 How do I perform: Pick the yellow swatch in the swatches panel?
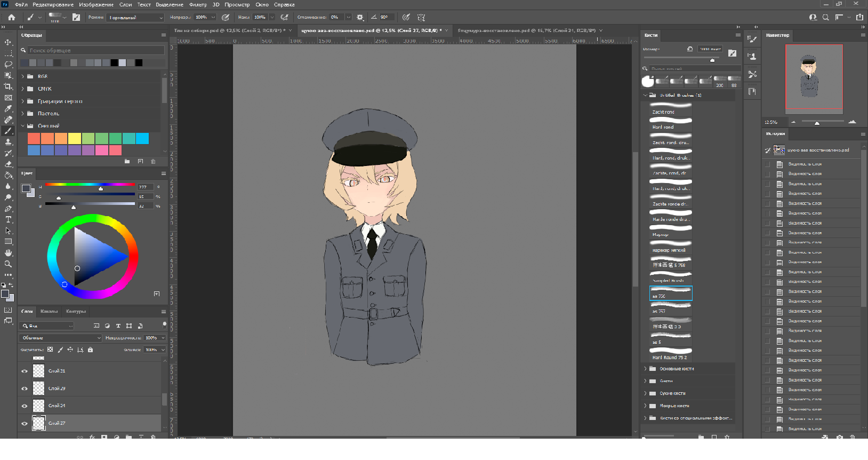coord(75,139)
